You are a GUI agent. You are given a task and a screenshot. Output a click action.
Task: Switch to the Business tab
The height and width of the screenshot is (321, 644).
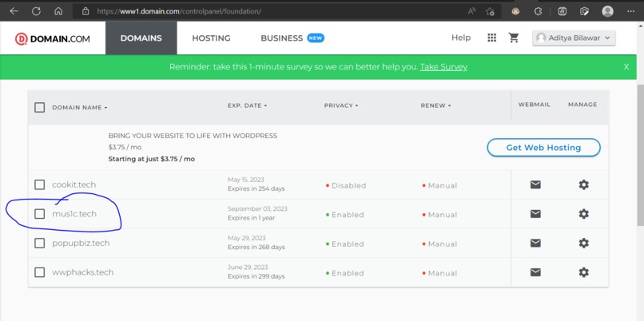292,38
